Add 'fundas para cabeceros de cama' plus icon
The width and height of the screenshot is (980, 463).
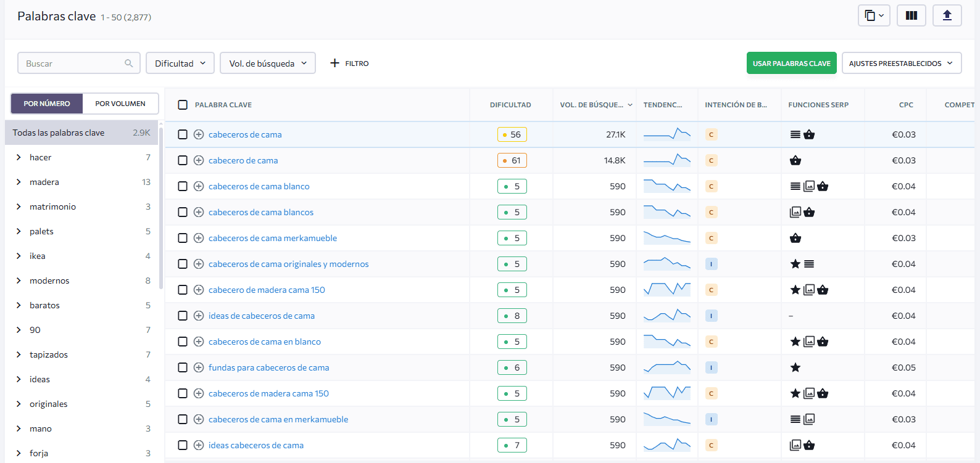coord(199,367)
